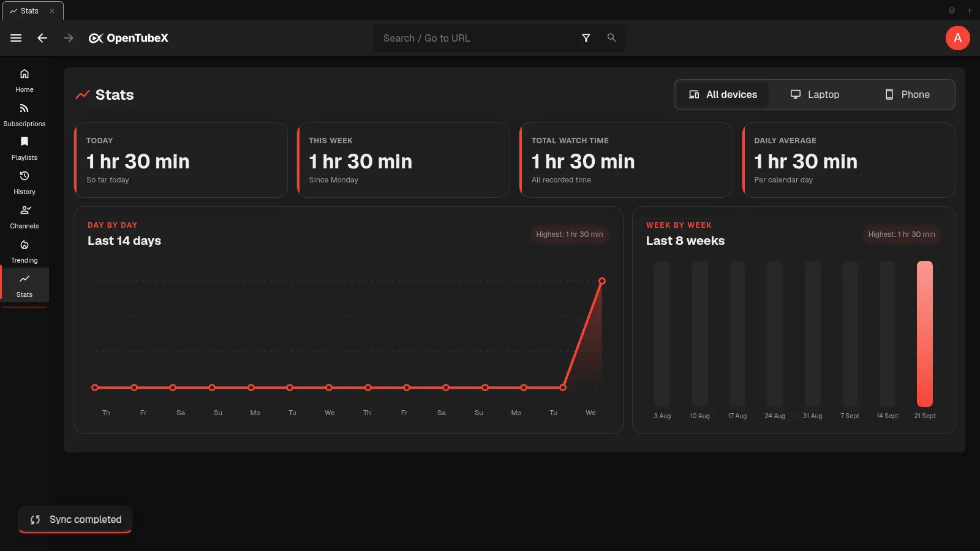
Task: Click the Today watch time card
Action: coord(181,160)
